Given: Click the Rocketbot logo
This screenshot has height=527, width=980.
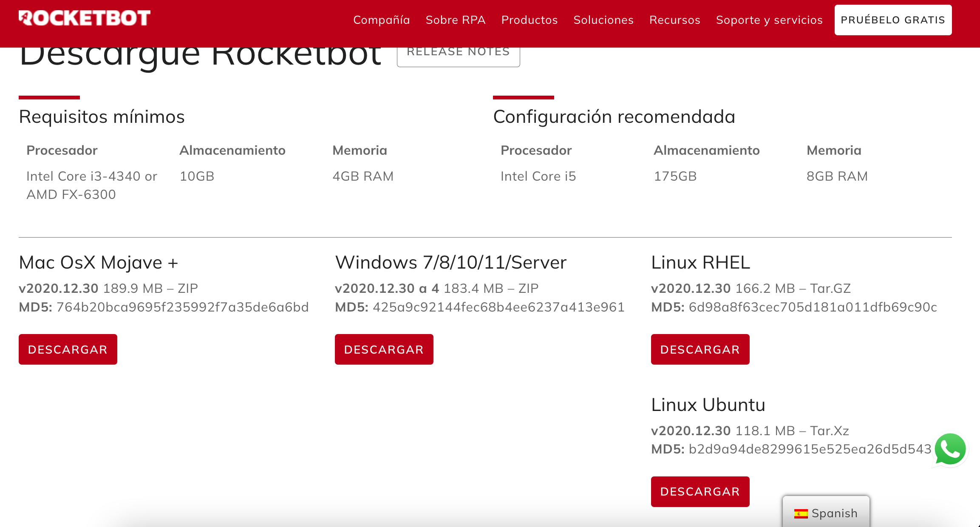Looking at the screenshot, I should click(x=85, y=18).
